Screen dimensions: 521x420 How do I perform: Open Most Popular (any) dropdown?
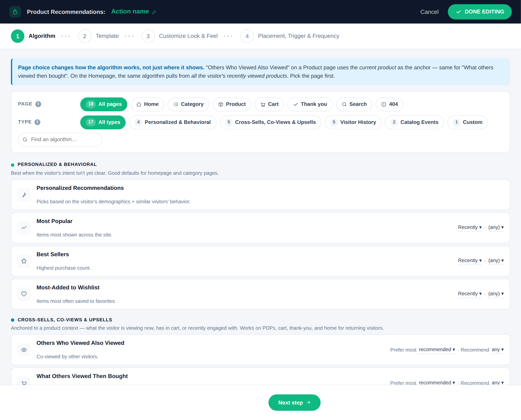[x=496, y=227]
